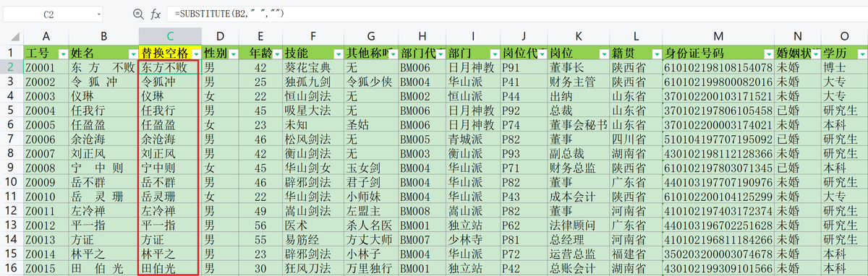
Task: Open the 工号 filter dropdown
Action: pos(62,54)
